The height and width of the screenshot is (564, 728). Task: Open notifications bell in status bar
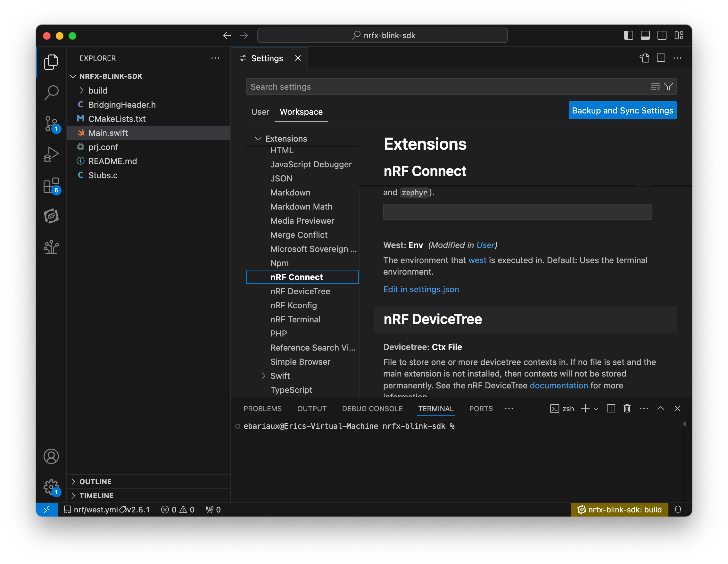pos(678,510)
